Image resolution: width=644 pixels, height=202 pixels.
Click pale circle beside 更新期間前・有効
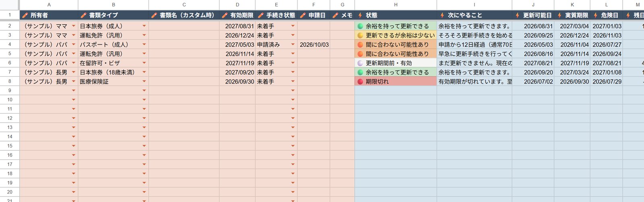(x=360, y=63)
